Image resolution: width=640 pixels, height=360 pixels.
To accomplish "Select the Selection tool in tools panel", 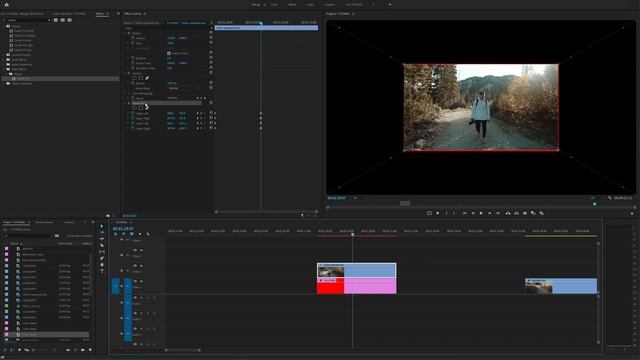I will click(x=102, y=226).
